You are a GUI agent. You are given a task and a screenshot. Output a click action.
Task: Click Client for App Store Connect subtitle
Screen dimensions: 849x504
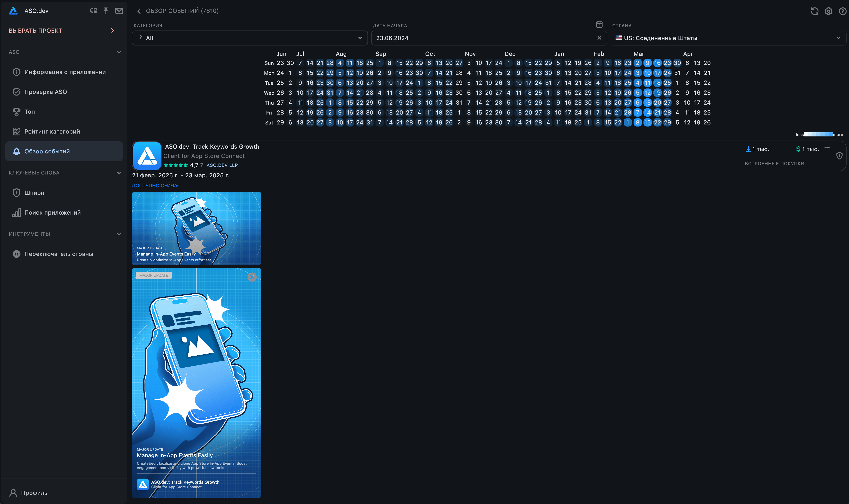204,156
